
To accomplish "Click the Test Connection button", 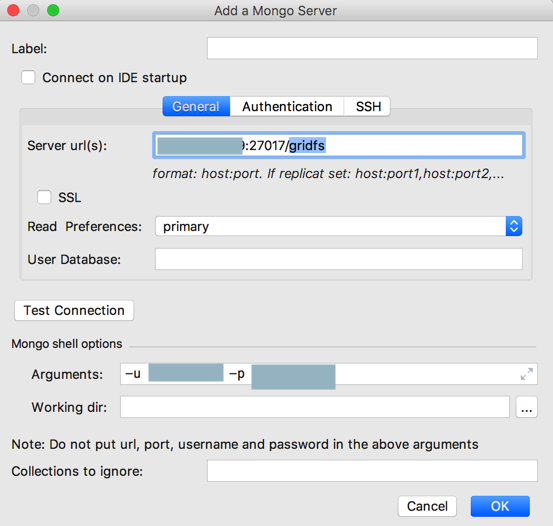I will tap(74, 310).
